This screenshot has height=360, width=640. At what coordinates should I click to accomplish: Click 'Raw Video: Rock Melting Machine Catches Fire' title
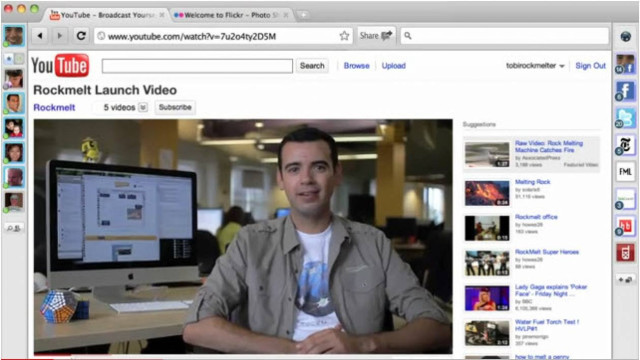pos(549,147)
